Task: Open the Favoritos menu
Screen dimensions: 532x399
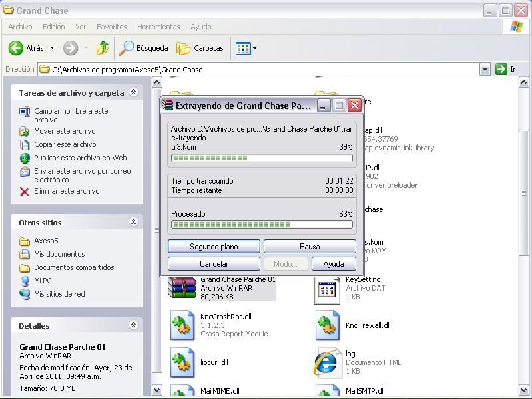Action: pos(111,27)
